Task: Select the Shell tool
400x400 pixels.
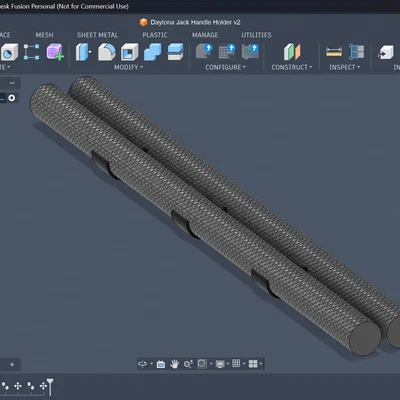Action: [130, 52]
